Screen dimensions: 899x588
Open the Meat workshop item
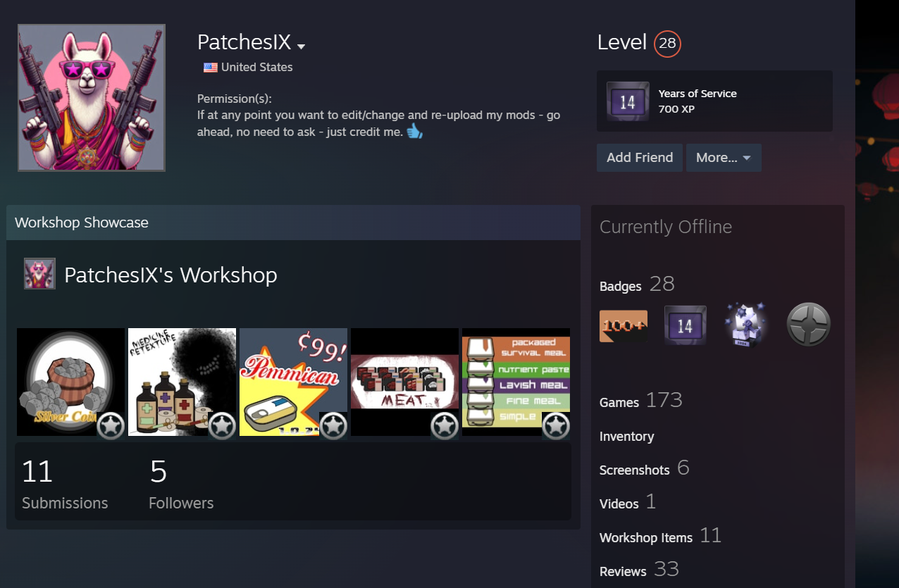click(404, 382)
